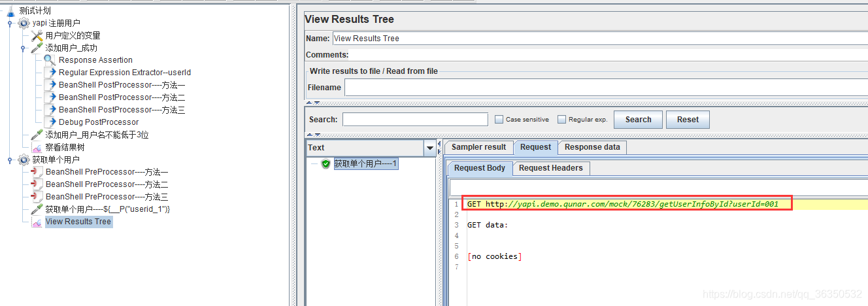This screenshot has height=306, width=868.
Task: Select the Regular Expression Extractor--userId icon
Action: point(50,73)
